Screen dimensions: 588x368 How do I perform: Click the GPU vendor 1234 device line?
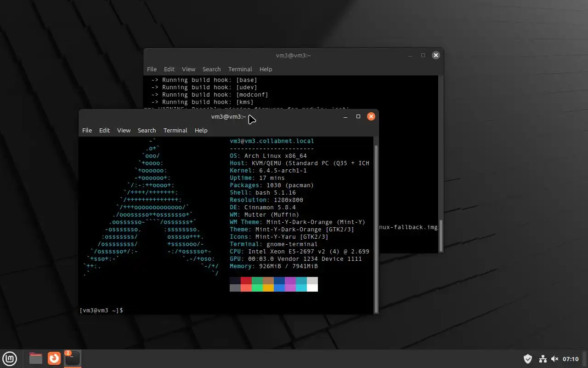[x=296, y=259]
